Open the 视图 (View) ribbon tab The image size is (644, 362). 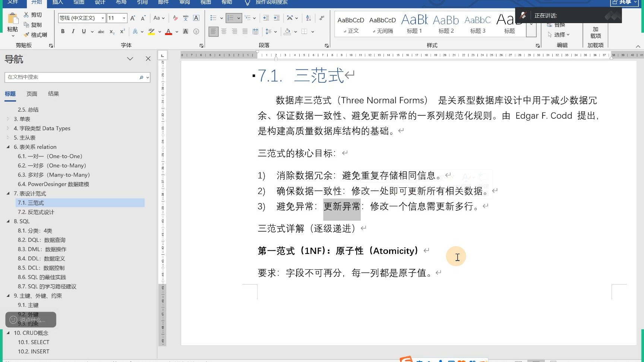pos(206,2)
